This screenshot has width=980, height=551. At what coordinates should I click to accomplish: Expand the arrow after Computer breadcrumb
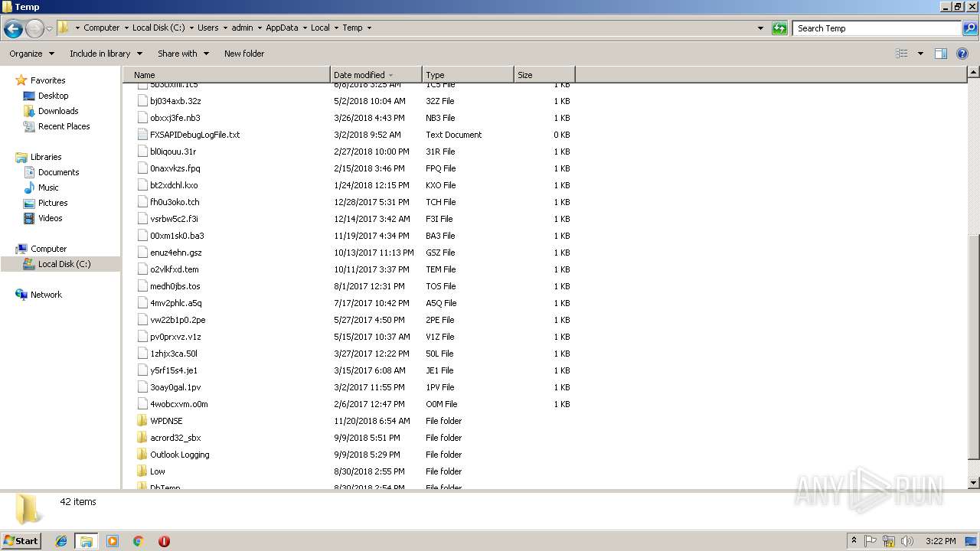pos(126,28)
